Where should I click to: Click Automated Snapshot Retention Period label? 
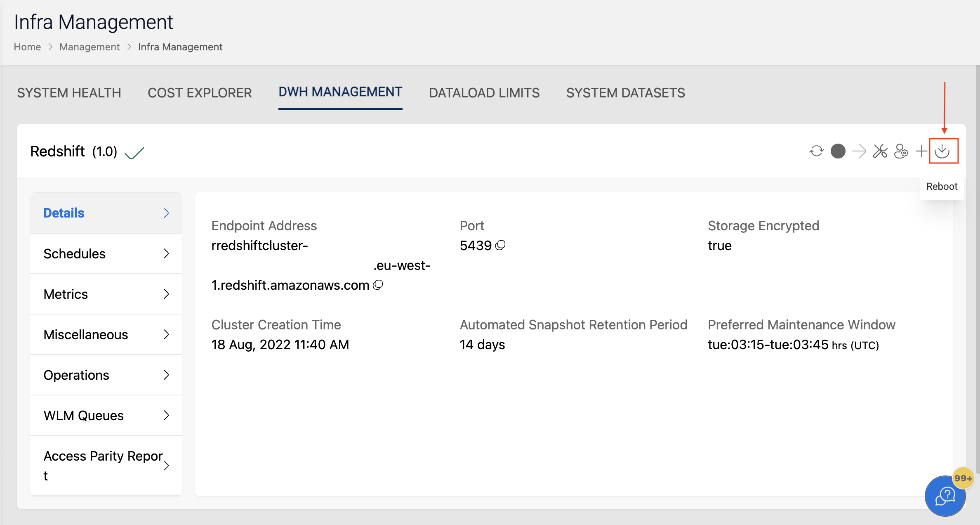tap(573, 325)
